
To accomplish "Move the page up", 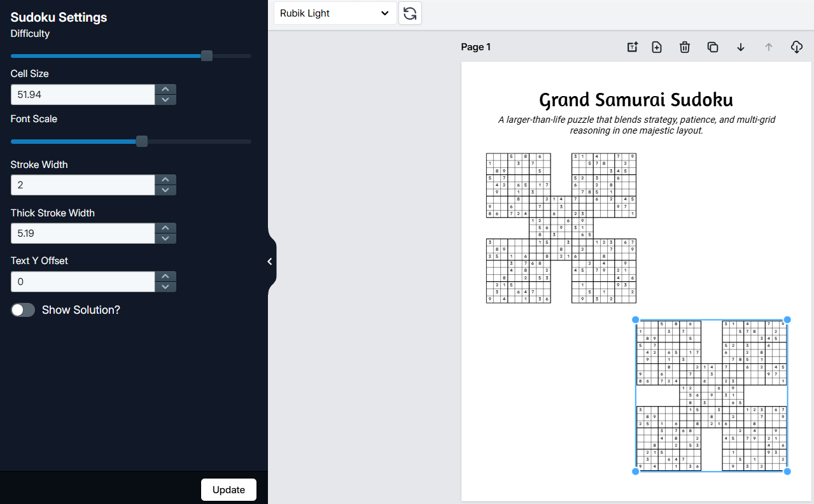I will click(768, 47).
